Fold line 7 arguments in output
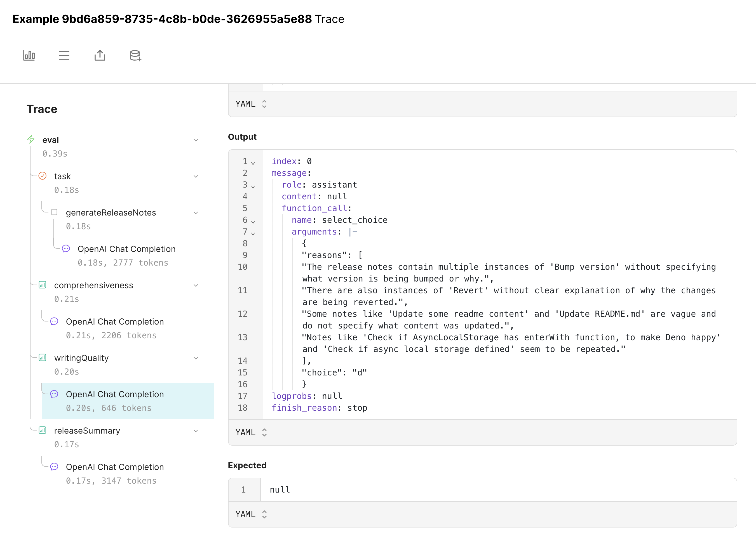Screen dimensions: 756x544 [253, 233]
